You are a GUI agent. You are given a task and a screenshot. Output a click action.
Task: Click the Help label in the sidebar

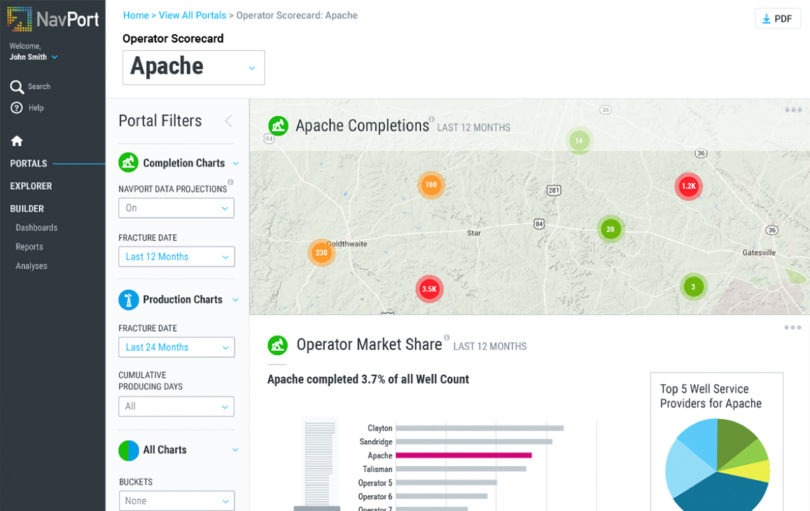point(36,108)
